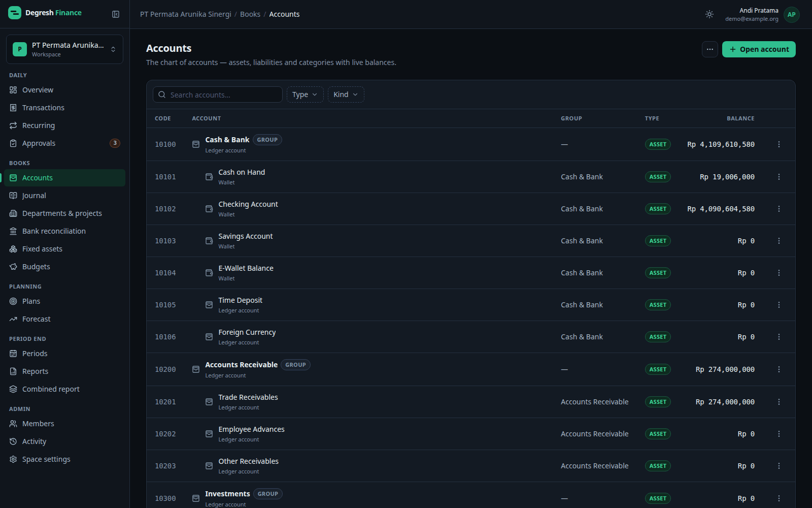Open the Savings Account row

coord(470,241)
